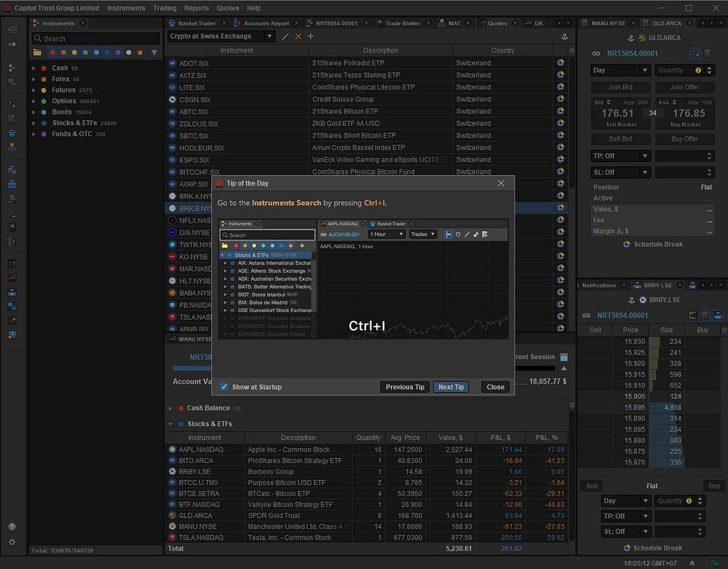Click the Capital Trust Group app logo

click(x=7, y=8)
